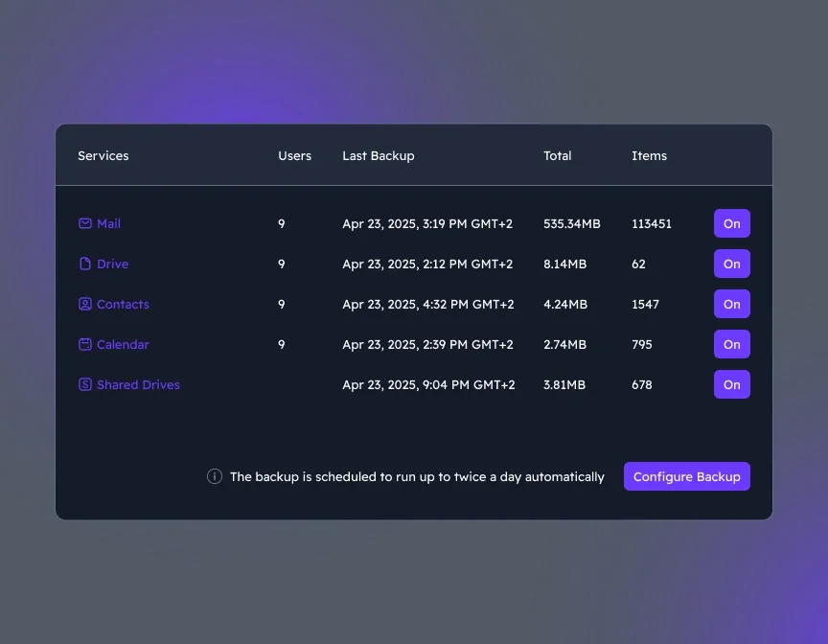
Task: Click the Contacts person icon
Action: tap(85, 304)
